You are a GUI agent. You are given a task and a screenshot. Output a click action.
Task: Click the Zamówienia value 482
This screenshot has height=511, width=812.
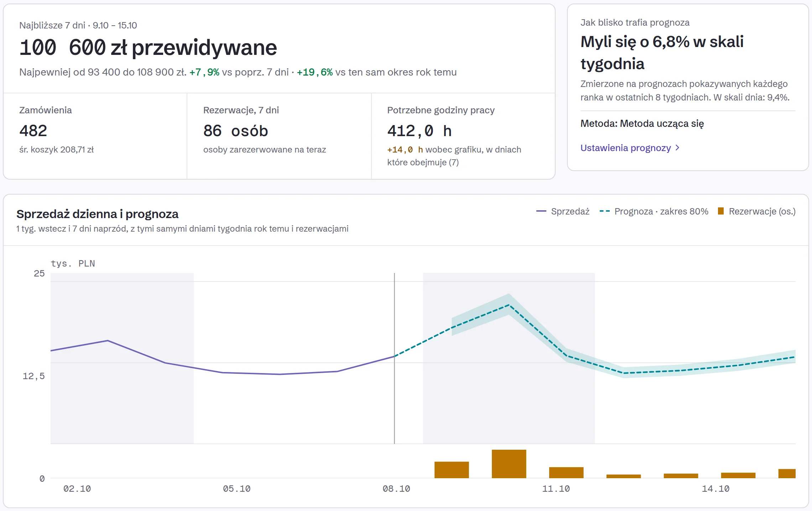(x=33, y=130)
